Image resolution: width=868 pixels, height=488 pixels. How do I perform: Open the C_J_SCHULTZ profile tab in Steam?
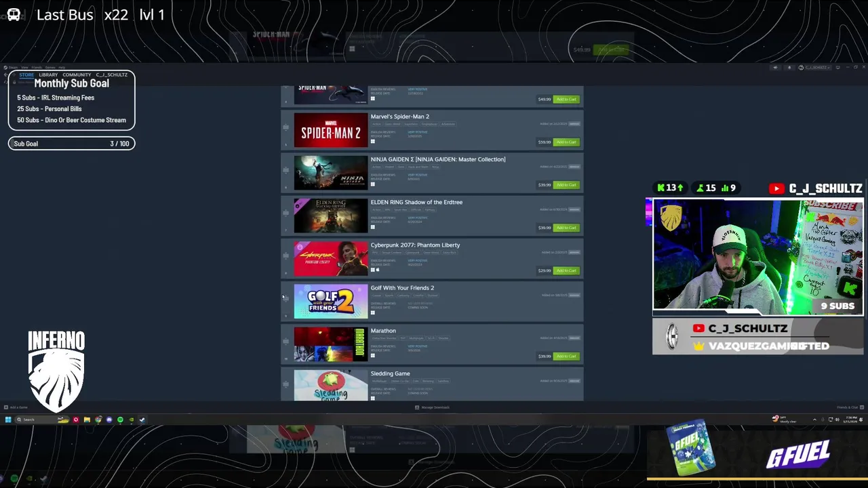[x=111, y=75]
